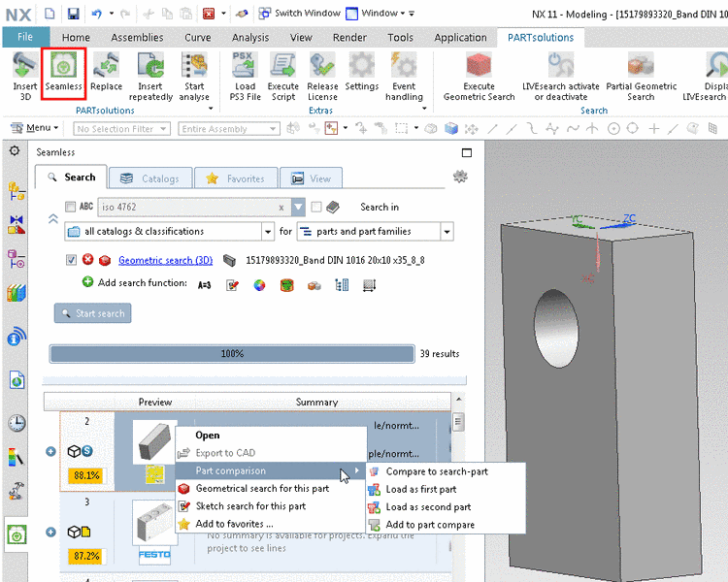728x582 pixels.
Task: Click the Seamless icon in left sidebar
Action: 17,534
